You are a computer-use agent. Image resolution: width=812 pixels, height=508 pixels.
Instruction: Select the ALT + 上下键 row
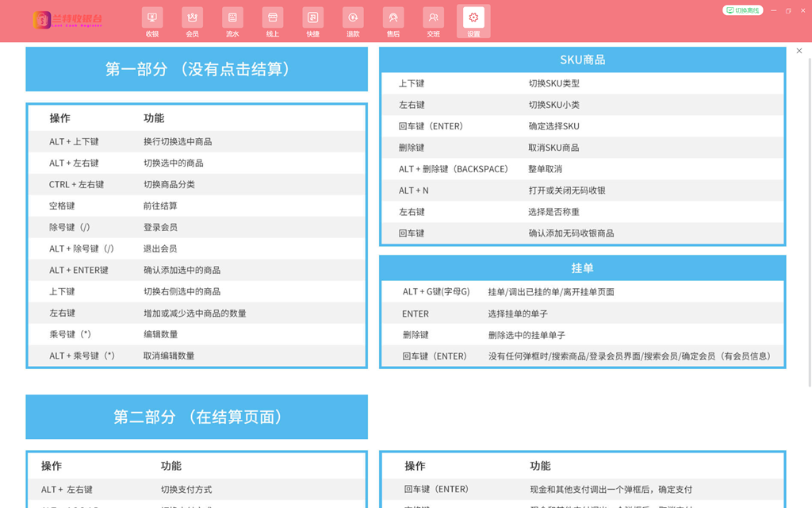tap(197, 141)
